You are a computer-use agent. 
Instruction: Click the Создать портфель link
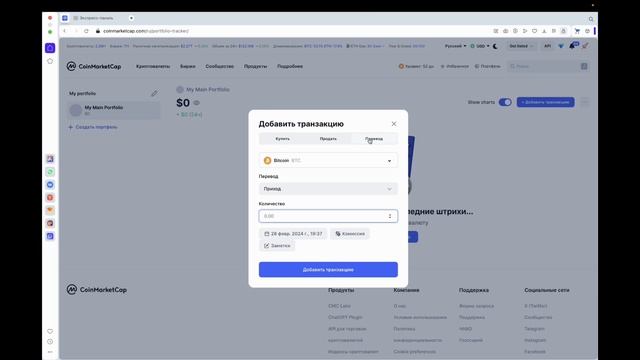point(93,127)
